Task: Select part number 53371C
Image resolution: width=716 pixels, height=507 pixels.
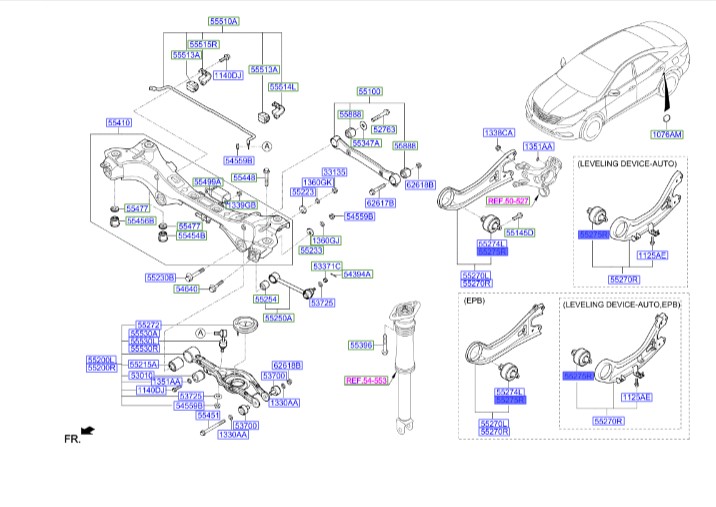Action: (327, 266)
